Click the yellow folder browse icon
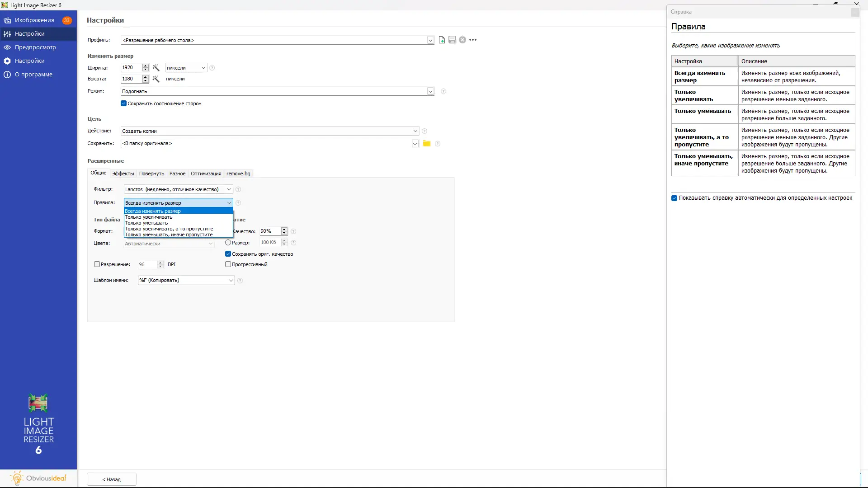 [x=426, y=144]
